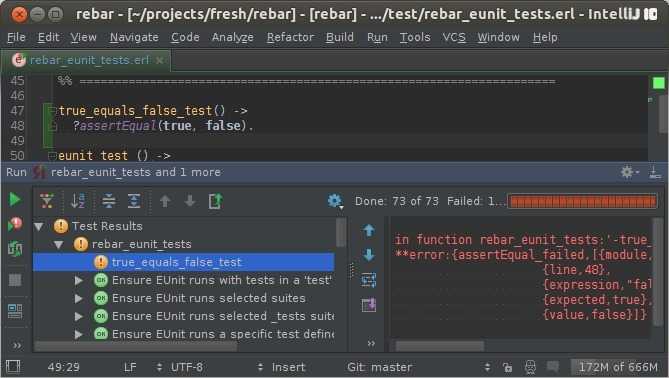Screen dimensions: 669x378
Task: Close the rebar_eunit_tests.erl tab
Action: 160,61
